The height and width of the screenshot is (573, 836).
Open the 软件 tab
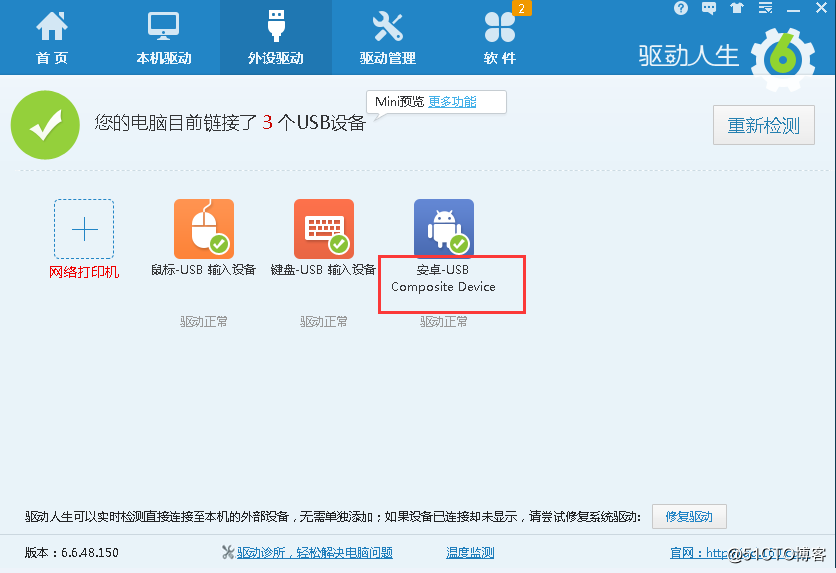500,38
